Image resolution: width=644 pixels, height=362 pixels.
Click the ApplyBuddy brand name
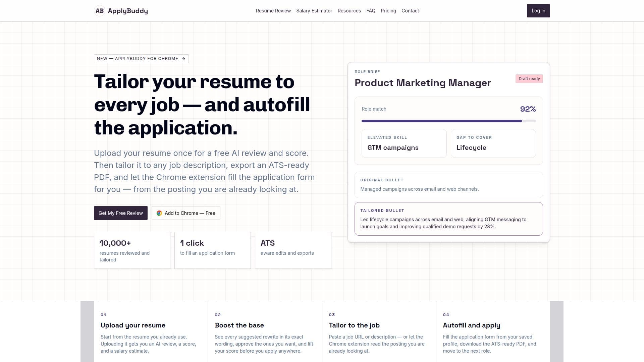[128, 11]
